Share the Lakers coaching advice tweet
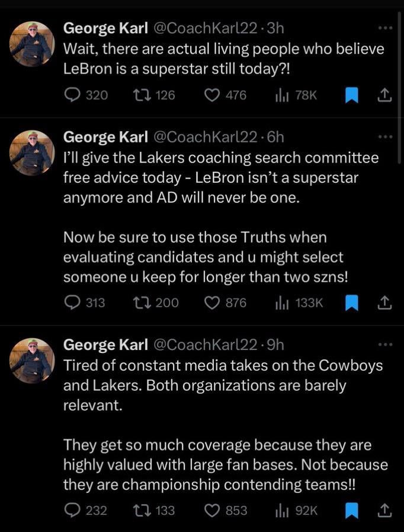 [x=384, y=302]
